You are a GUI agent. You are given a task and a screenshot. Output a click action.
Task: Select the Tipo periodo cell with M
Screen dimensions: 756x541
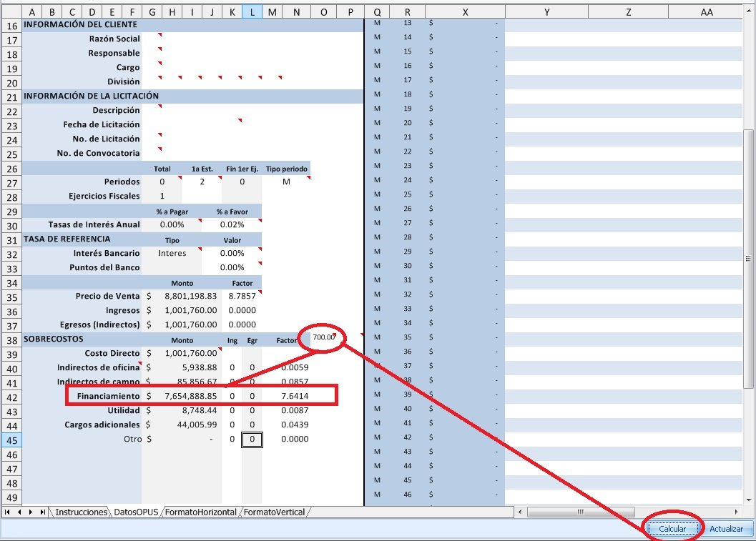pos(286,182)
